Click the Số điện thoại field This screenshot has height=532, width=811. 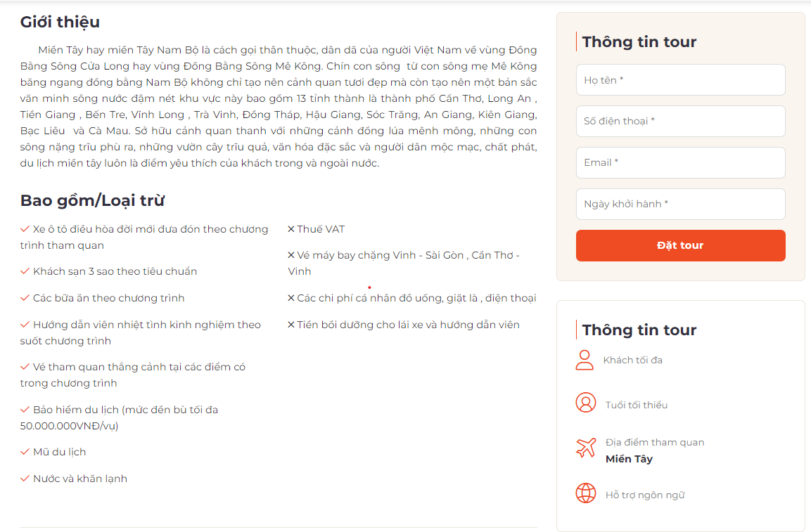pos(680,121)
